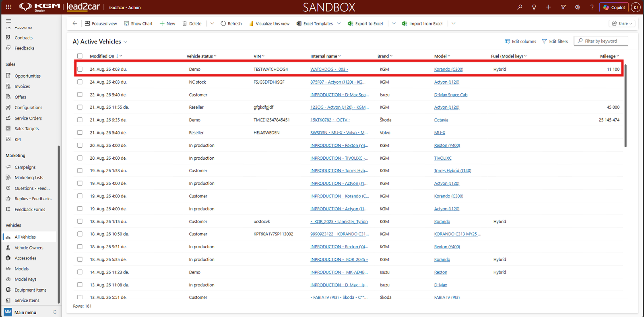Screen dimensions: 644x317
Task: Open Model Keys in the sidebar
Action: 25,279
